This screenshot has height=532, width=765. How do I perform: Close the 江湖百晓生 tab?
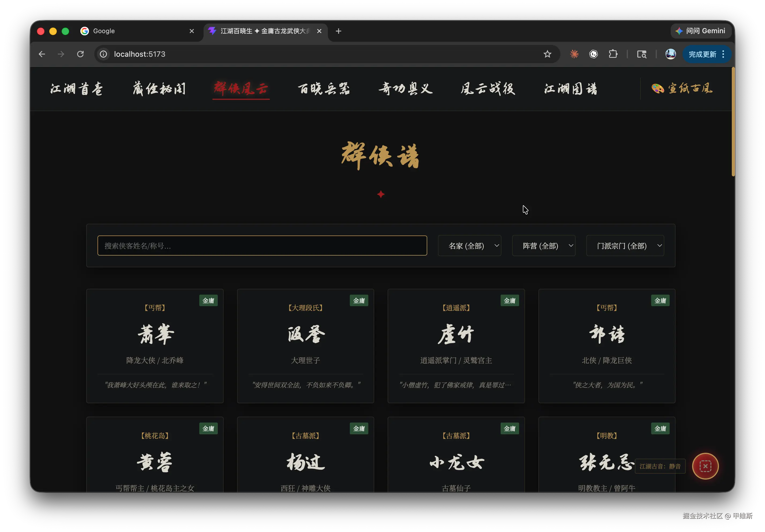click(x=319, y=31)
